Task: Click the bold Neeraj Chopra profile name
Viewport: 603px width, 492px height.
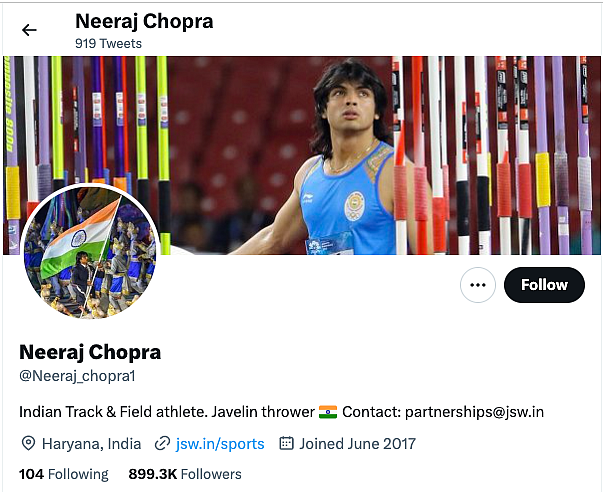Action: 90,352
